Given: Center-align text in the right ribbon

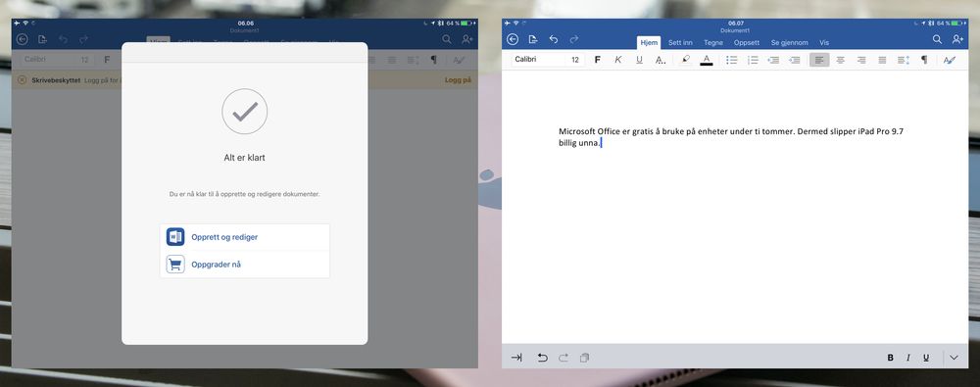Looking at the screenshot, I should tap(841, 60).
